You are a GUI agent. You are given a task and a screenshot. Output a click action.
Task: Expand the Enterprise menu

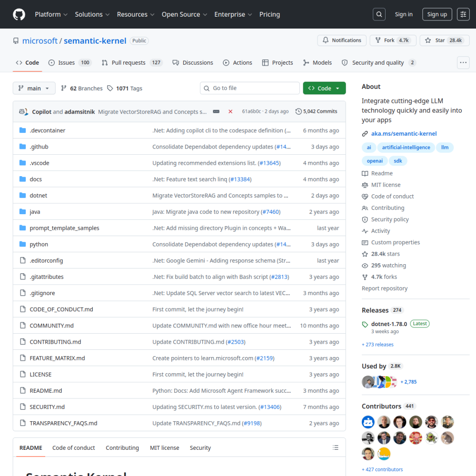tap(233, 14)
